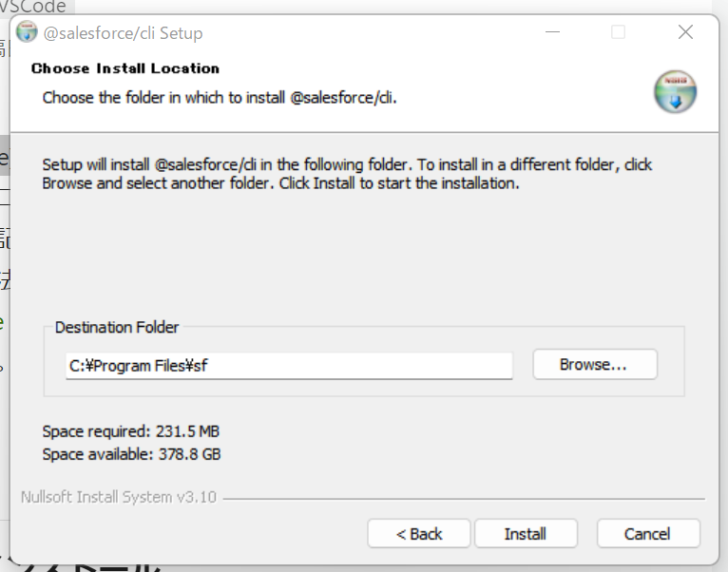The width and height of the screenshot is (728, 572).
Task: Click the 'Destination Folder' group label
Action: click(x=117, y=327)
